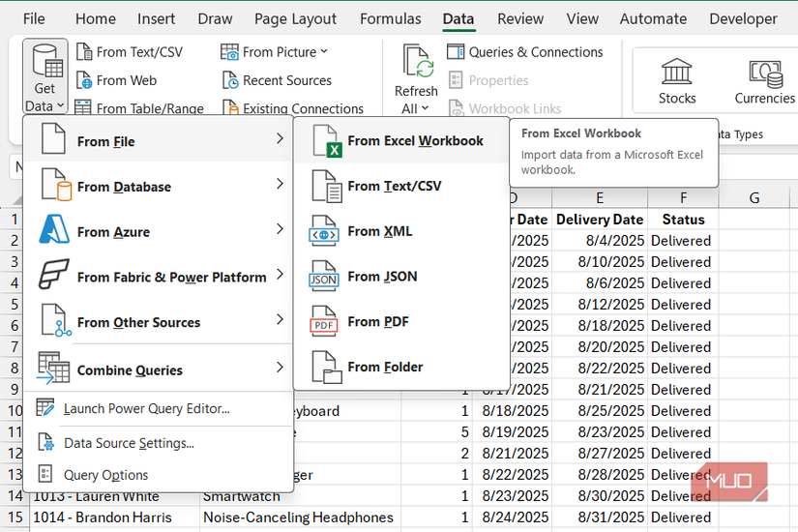
Task: Select the From File menu item
Action: click(x=159, y=141)
